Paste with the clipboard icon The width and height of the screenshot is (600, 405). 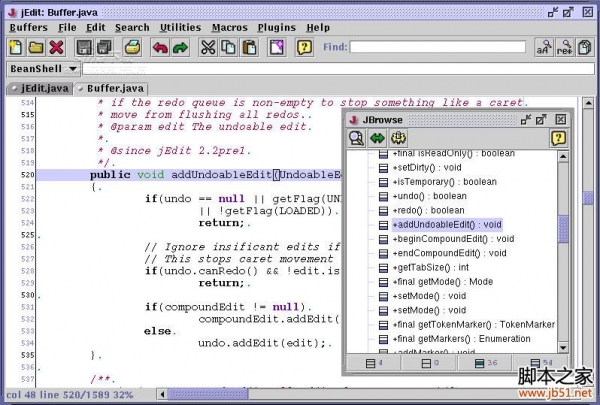(249, 47)
